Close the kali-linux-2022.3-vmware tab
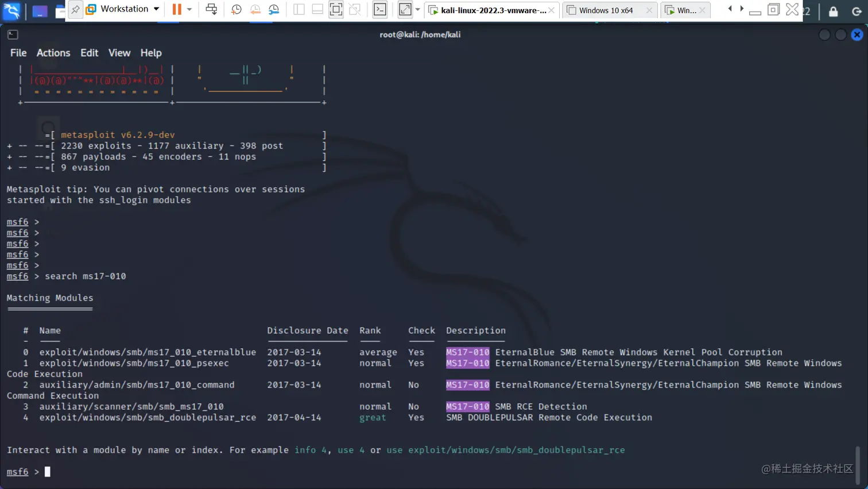Image resolution: width=868 pixels, height=489 pixels. pyautogui.click(x=551, y=10)
